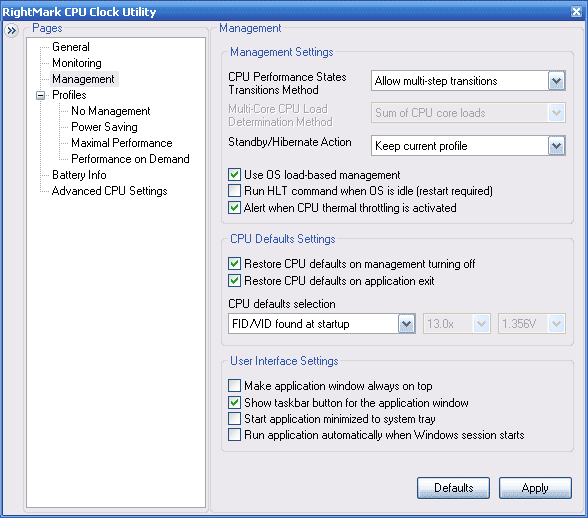Go to Battery Info page

point(79,175)
